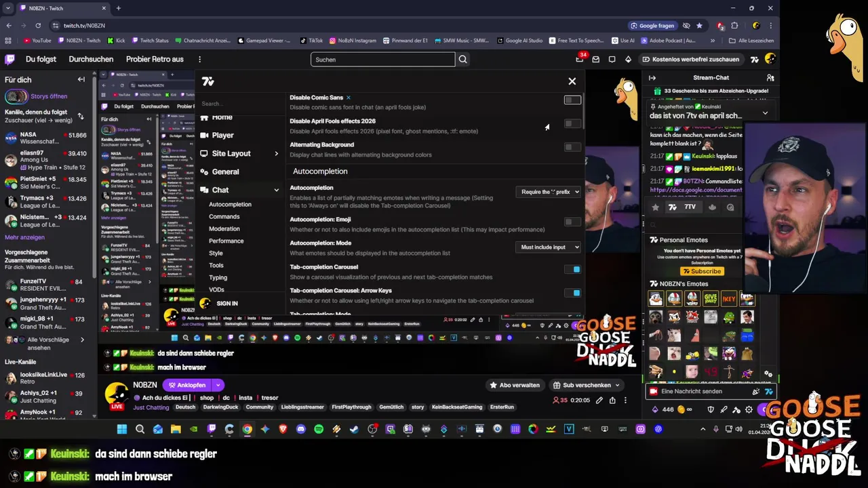
Task: Go to Home in 7TV settings
Action: [x=222, y=117]
